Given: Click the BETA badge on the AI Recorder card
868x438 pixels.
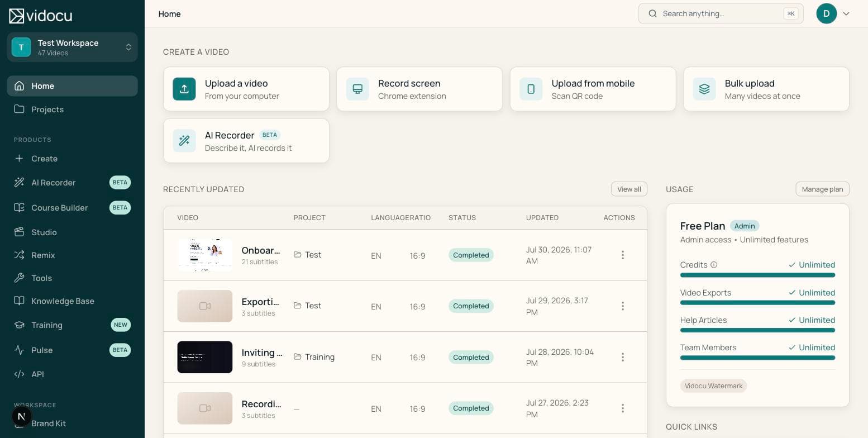Looking at the screenshot, I should (x=270, y=135).
